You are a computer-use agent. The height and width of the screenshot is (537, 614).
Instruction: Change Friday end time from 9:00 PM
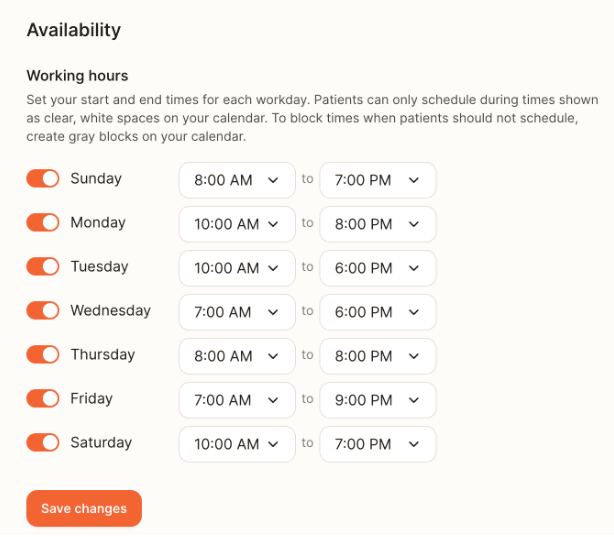coord(377,400)
